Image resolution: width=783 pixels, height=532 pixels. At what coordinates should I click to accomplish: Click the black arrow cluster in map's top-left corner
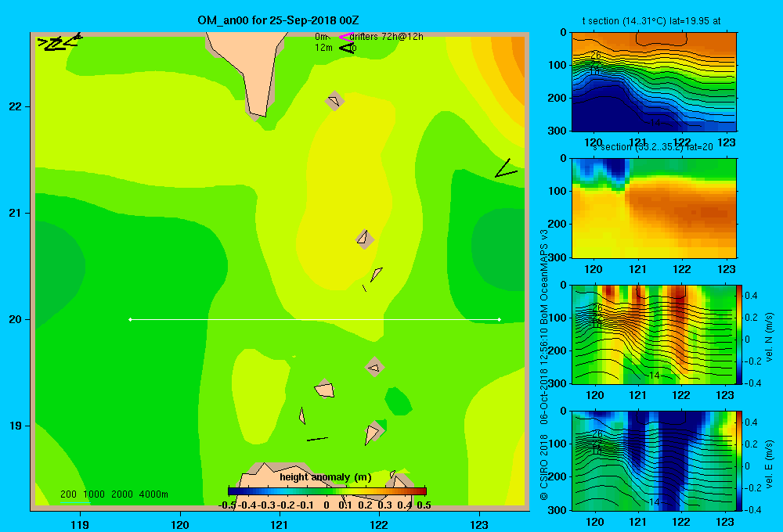[x=60, y=42]
